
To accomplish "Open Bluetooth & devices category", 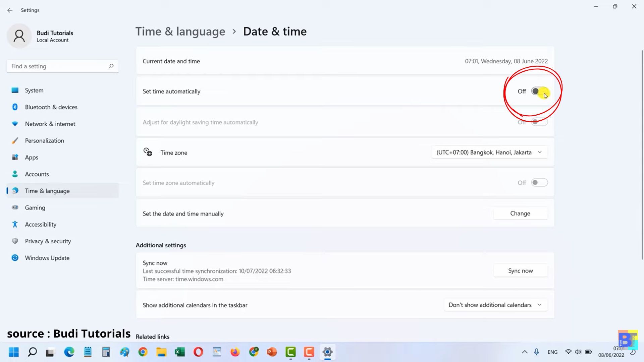I will click(62, 107).
